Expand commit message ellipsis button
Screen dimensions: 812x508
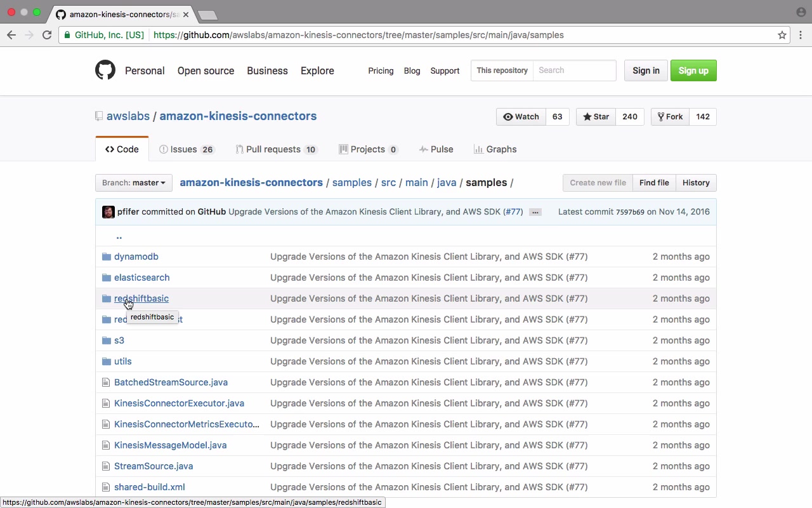pos(535,212)
